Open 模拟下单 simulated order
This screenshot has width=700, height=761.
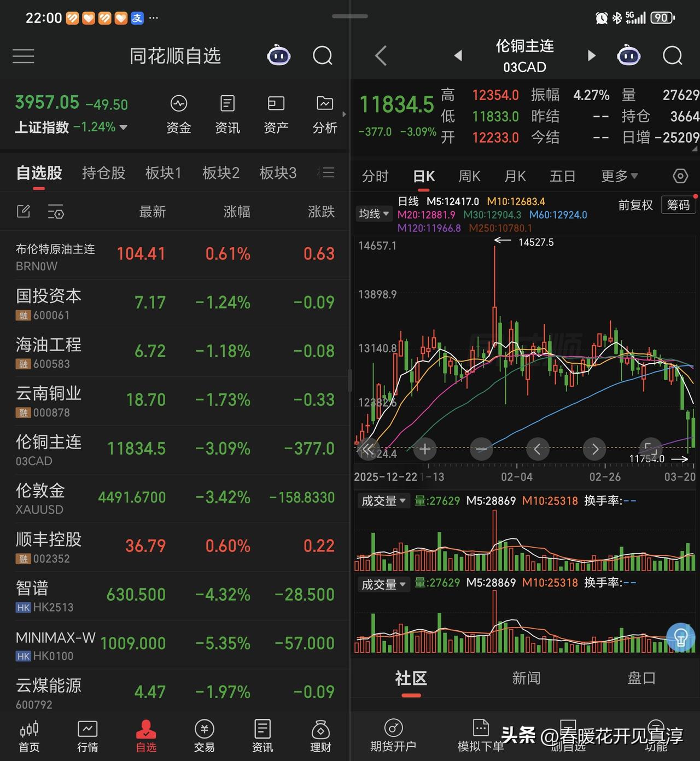[x=481, y=736]
